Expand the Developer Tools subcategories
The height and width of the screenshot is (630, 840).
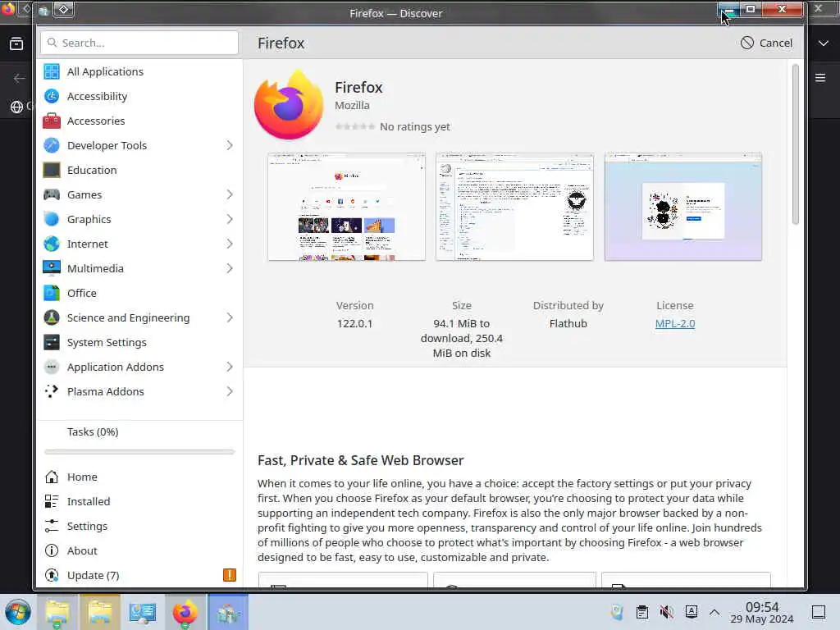(230, 145)
